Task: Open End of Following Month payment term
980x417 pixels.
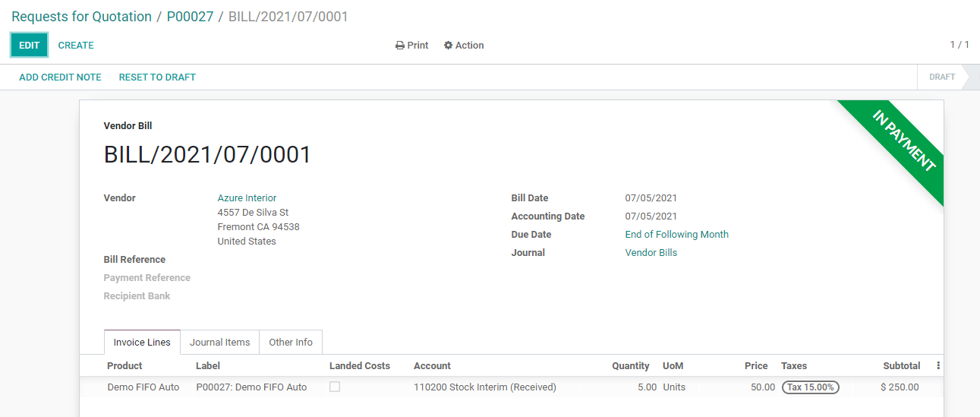Action: pos(676,235)
